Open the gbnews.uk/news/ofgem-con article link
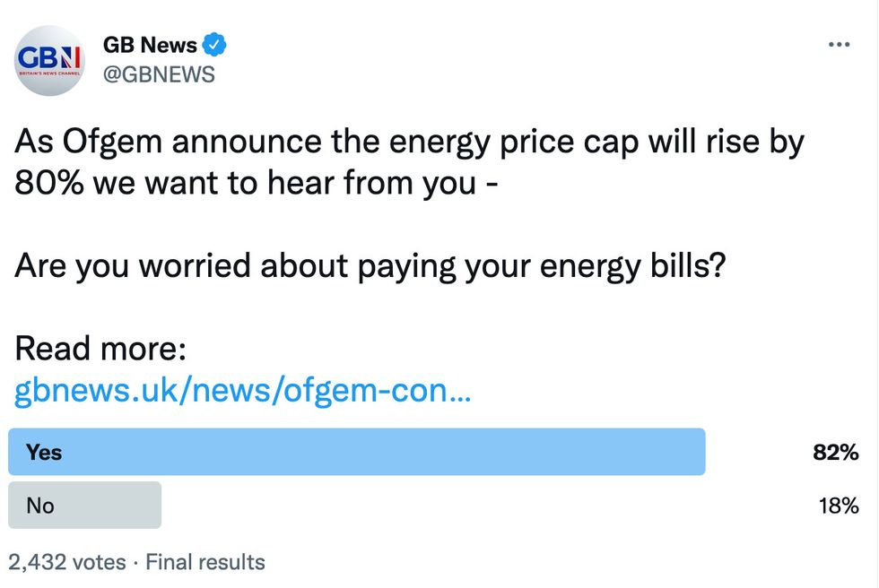 (x=242, y=390)
